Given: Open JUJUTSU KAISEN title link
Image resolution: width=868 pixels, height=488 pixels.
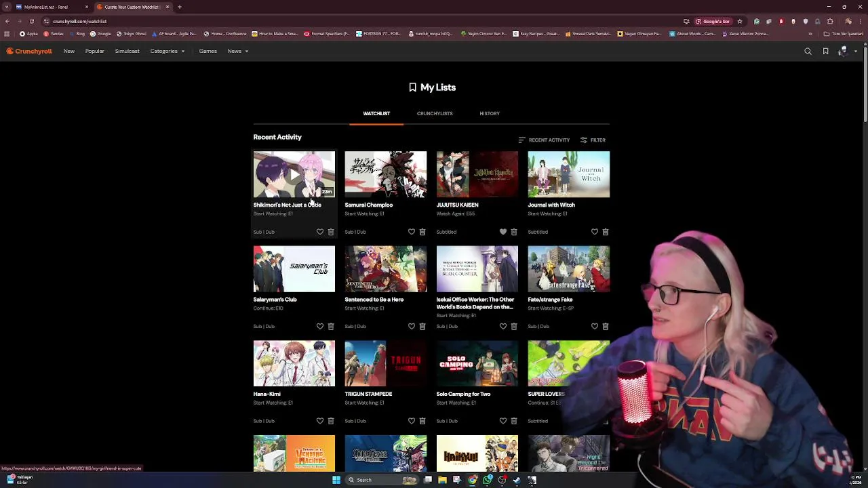Looking at the screenshot, I should [458, 205].
